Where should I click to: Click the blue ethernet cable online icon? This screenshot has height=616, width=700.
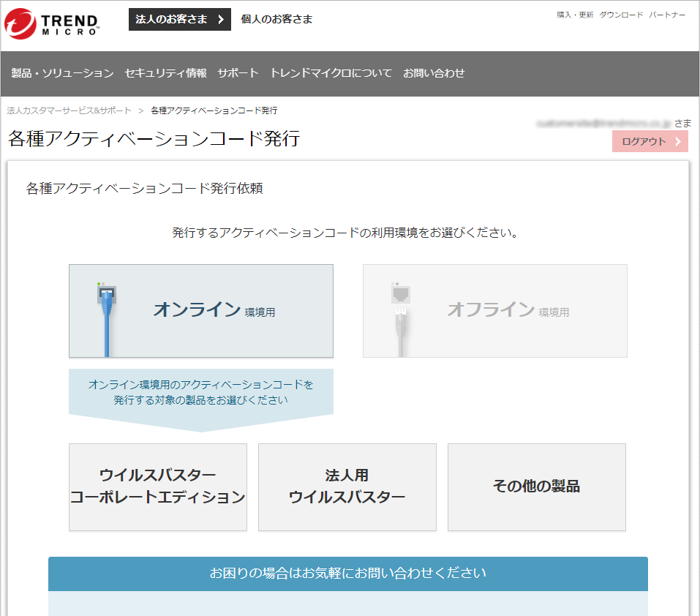pos(107,313)
